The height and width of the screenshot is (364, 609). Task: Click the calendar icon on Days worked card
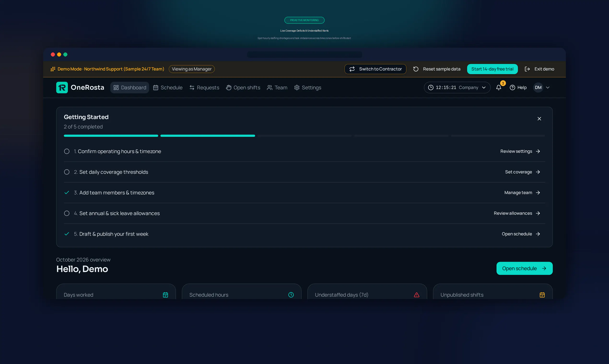point(165,295)
